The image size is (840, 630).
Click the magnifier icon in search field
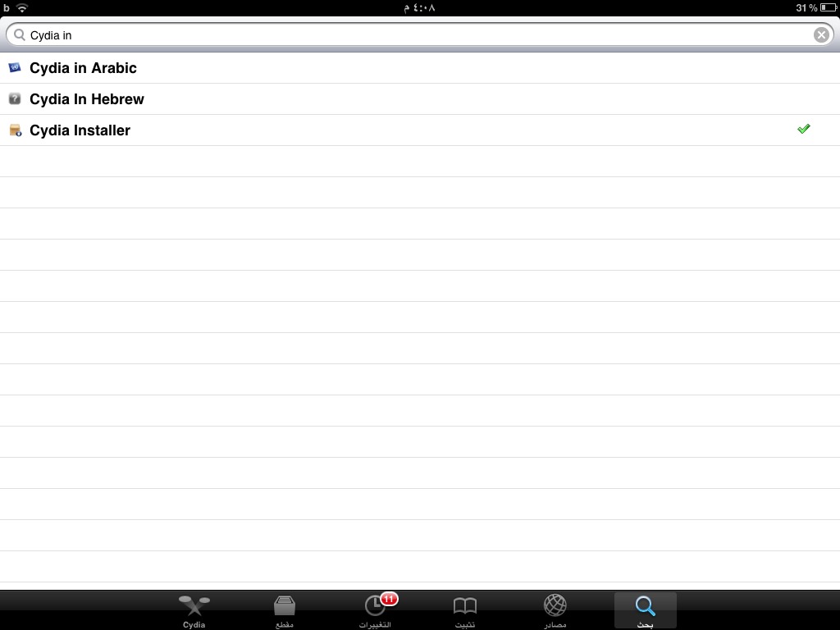pos(20,34)
